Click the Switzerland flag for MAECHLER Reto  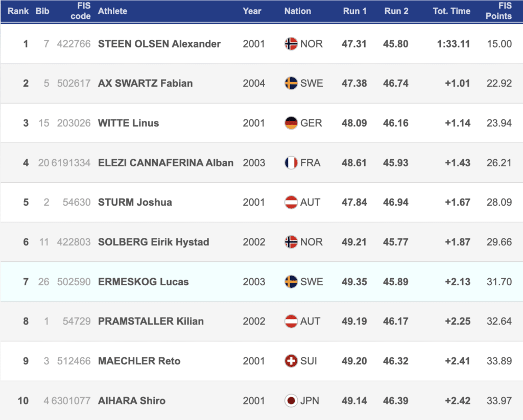click(x=291, y=361)
